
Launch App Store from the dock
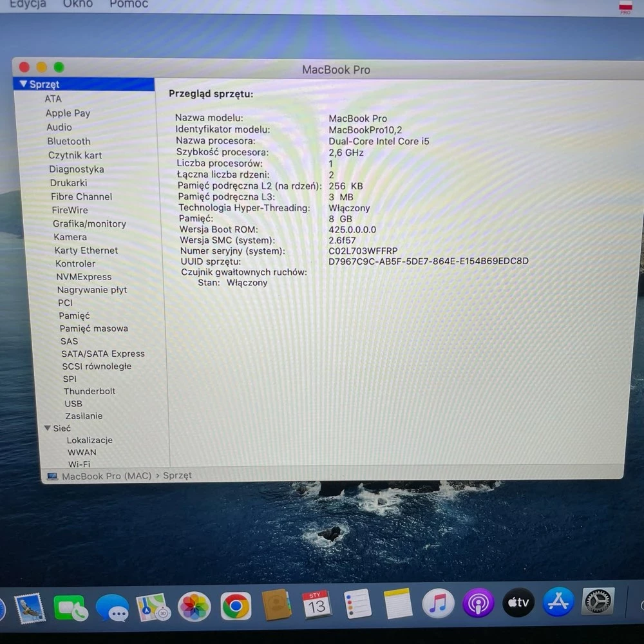point(558,603)
